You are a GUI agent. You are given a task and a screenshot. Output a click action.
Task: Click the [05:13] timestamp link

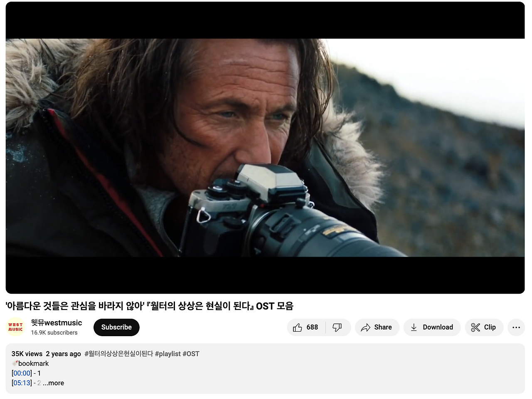coord(22,383)
